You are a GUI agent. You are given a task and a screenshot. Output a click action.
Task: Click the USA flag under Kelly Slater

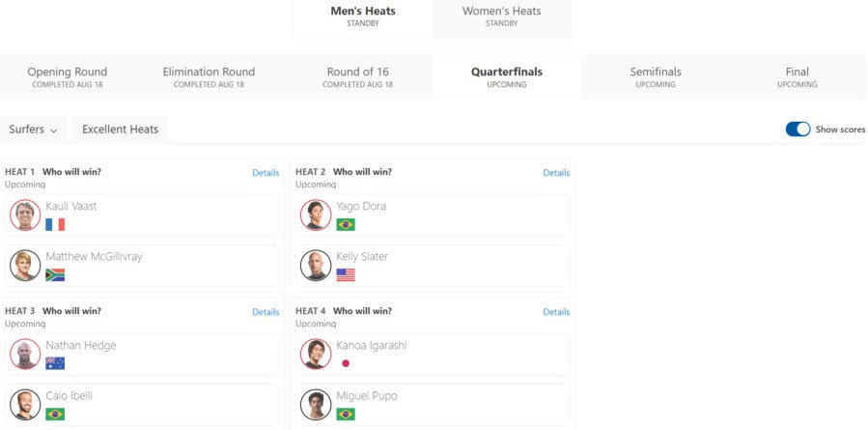(346, 274)
